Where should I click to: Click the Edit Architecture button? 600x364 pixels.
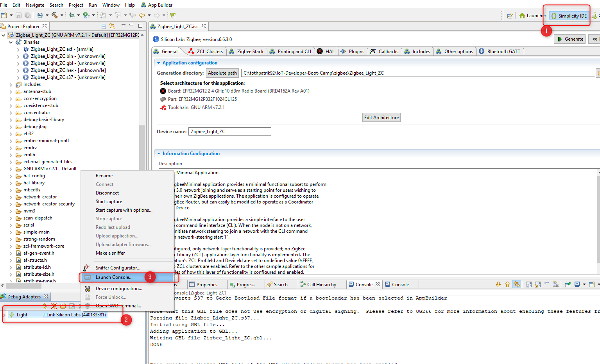pyautogui.click(x=381, y=118)
